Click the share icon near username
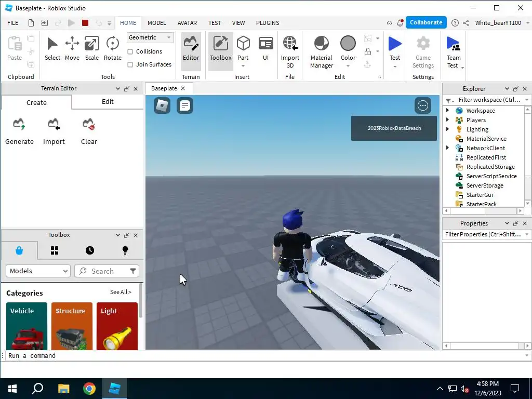 pos(466,23)
